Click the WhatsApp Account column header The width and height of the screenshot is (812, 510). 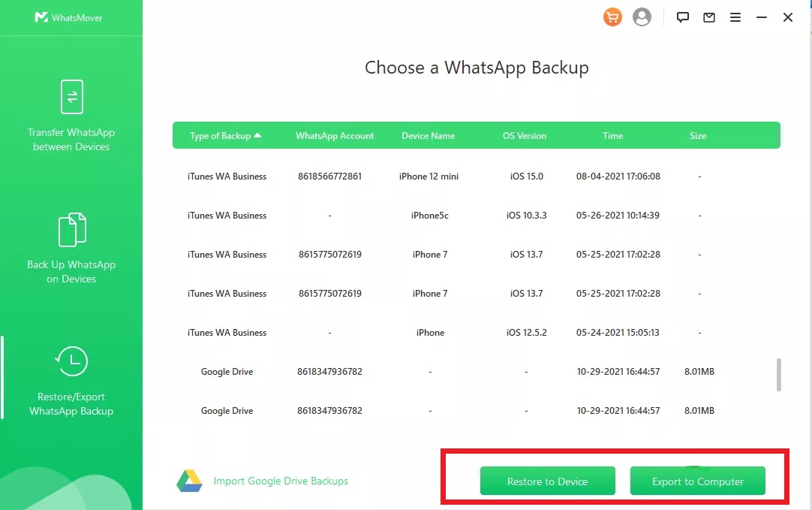pyautogui.click(x=335, y=136)
